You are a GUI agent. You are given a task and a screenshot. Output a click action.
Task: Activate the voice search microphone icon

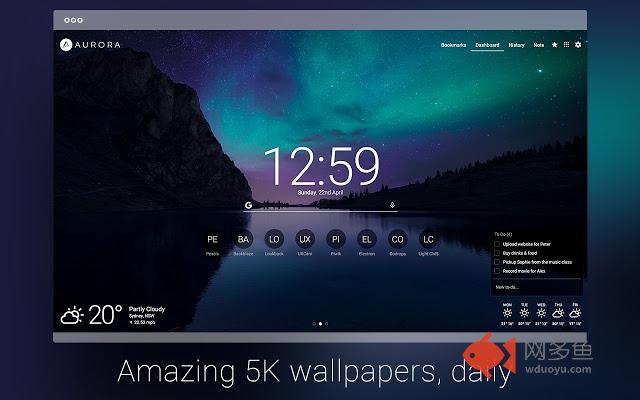coord(392,205)
